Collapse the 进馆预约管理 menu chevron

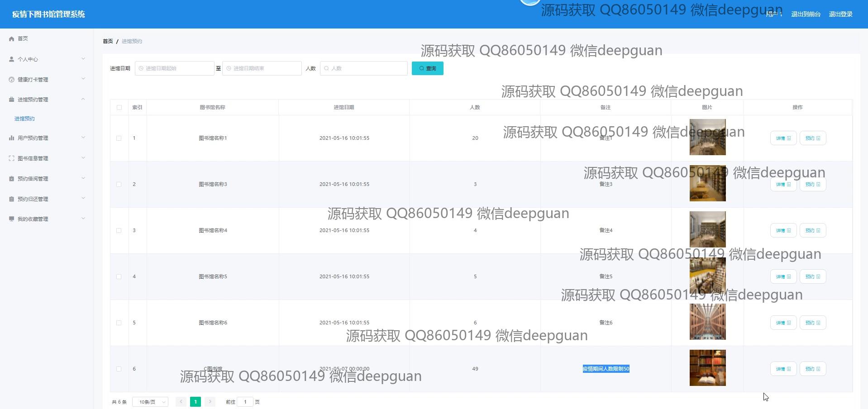point(83,100)
